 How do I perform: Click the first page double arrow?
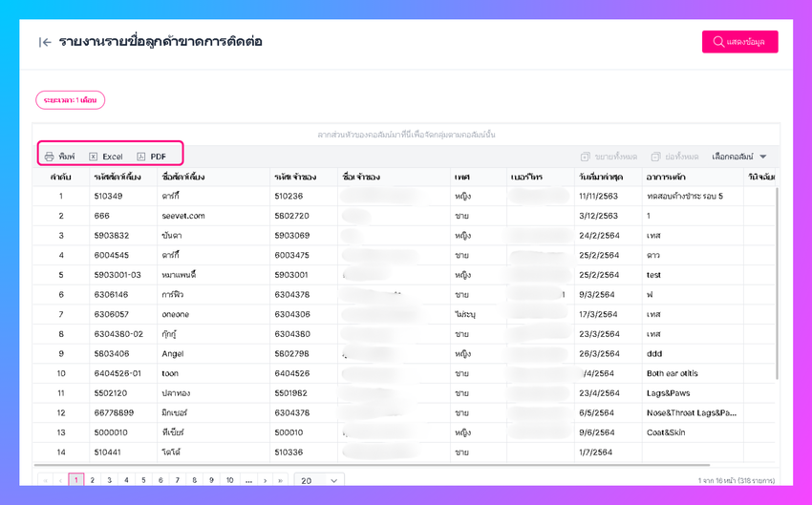pos(46,480)
